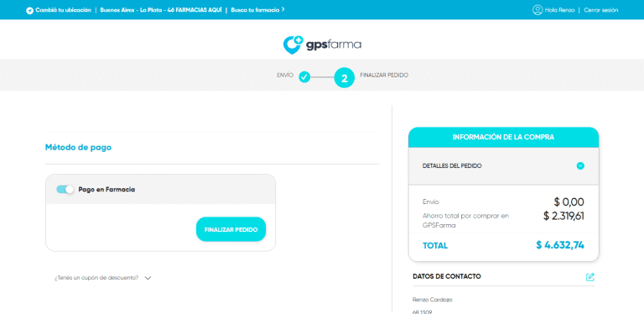Click the Pago en Farmacia label
Image resolution: width=644 pixels, height=314 pixels.
click(x=106, y=190)
